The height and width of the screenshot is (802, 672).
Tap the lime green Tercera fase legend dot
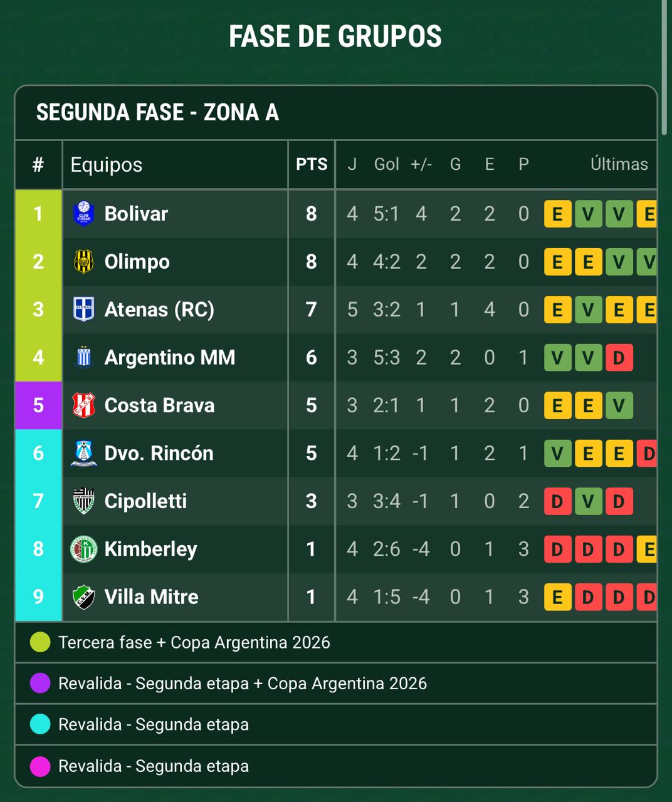40,642
